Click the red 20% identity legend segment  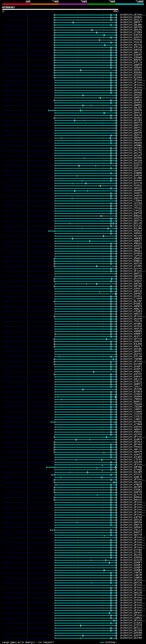pos(16,4)
